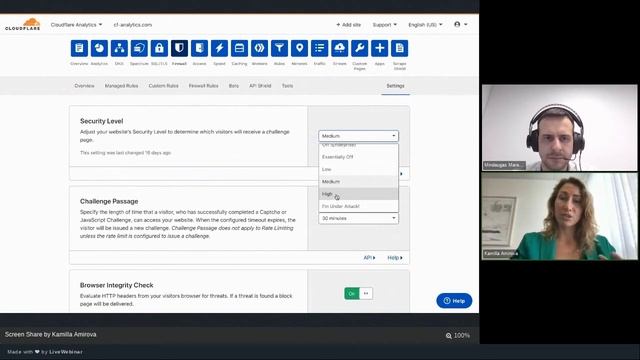Choose I'm Under Attack! option

(x=358, y=206)
